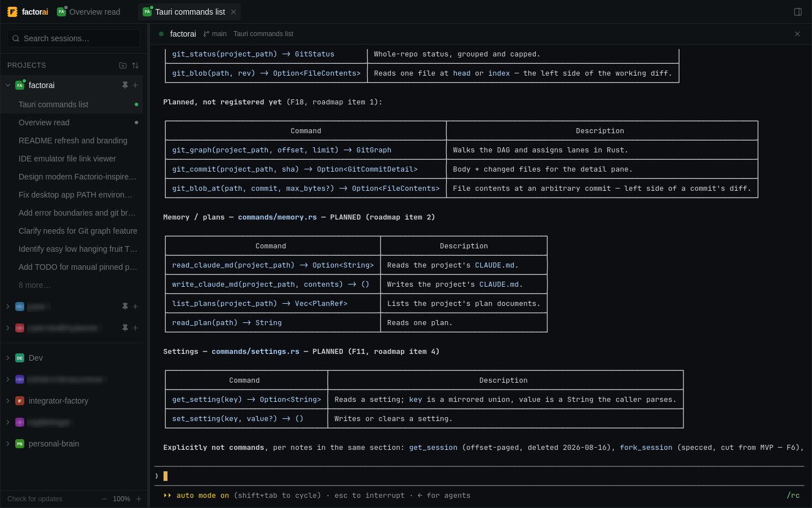Click the set_setting command cell
Image resolution: width=812 pixels, height=508 pixels.
246,419
